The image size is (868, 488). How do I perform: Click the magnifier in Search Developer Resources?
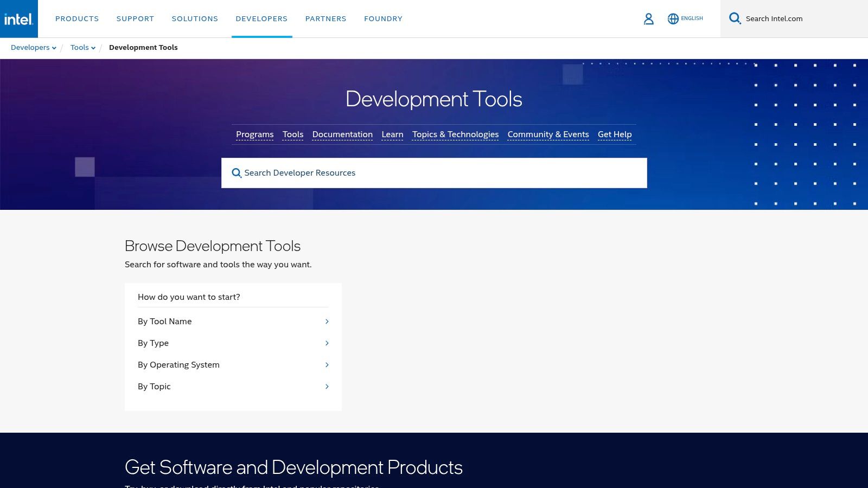pyautogui.click(x=237, y=173)
